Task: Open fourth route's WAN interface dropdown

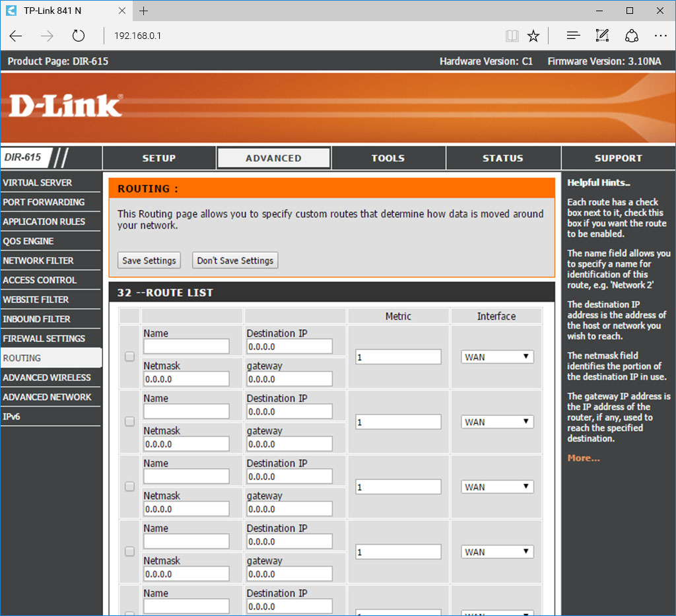Action: point(496,552)
